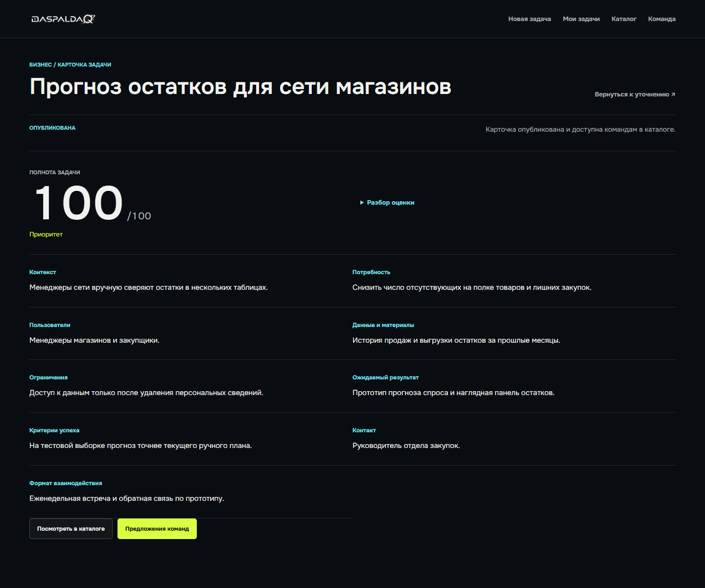Click the Формат взаимодействия heading
Image resolution: width=705 pixels, height=588 pixels.
click(66, 483)
